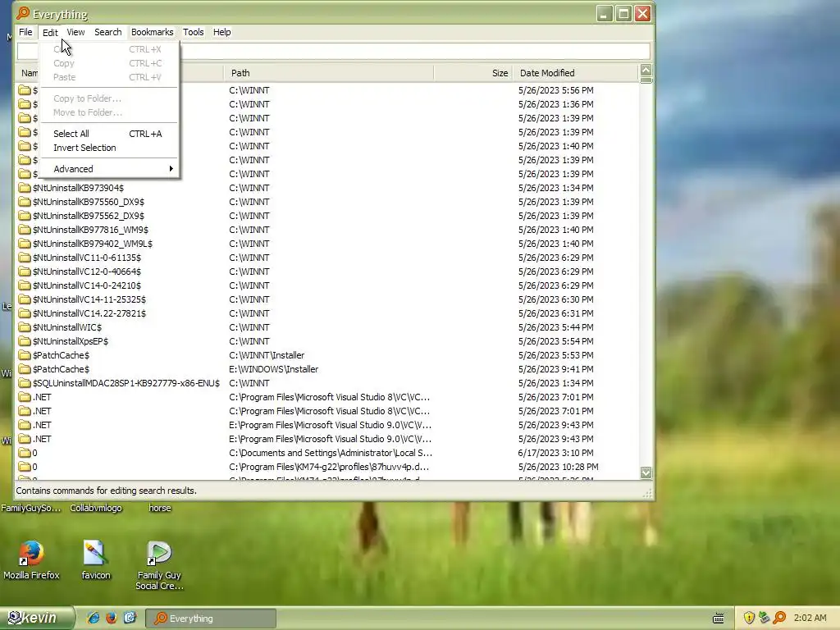Select the favicon desktop file icon
This screenshot has height=630, width=840.
point(95,554)
